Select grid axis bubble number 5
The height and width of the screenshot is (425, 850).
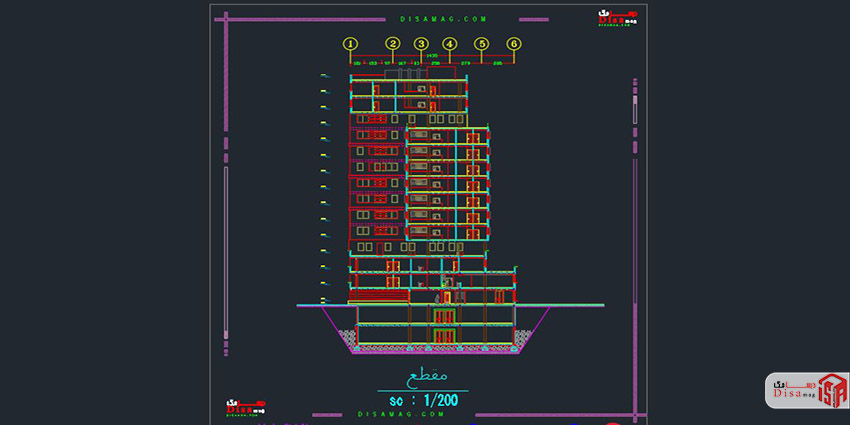click(482, 44)
